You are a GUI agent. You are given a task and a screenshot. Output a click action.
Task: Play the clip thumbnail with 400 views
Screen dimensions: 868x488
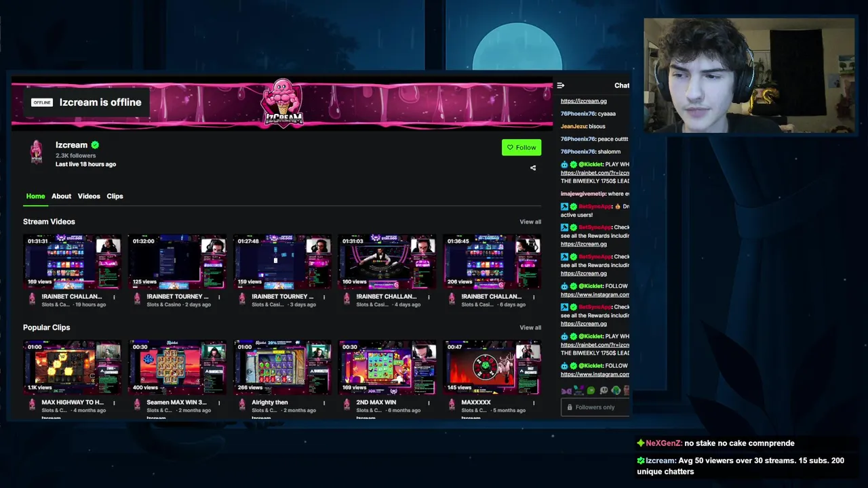click(x=178, y=367)
